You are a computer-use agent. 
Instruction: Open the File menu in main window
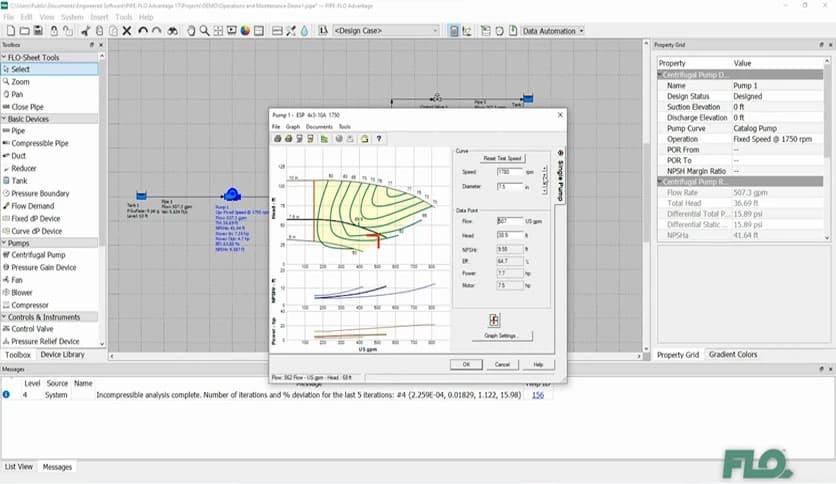pos(9,17)
